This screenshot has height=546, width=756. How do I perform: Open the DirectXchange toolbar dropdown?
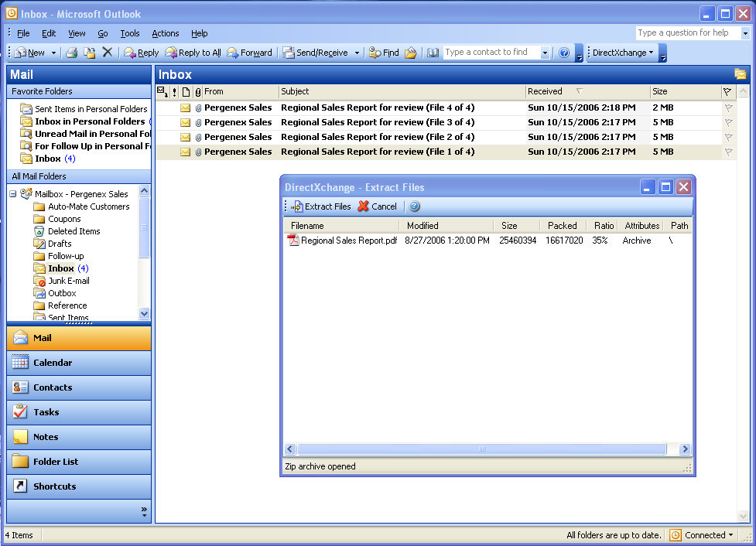point(622,53)
